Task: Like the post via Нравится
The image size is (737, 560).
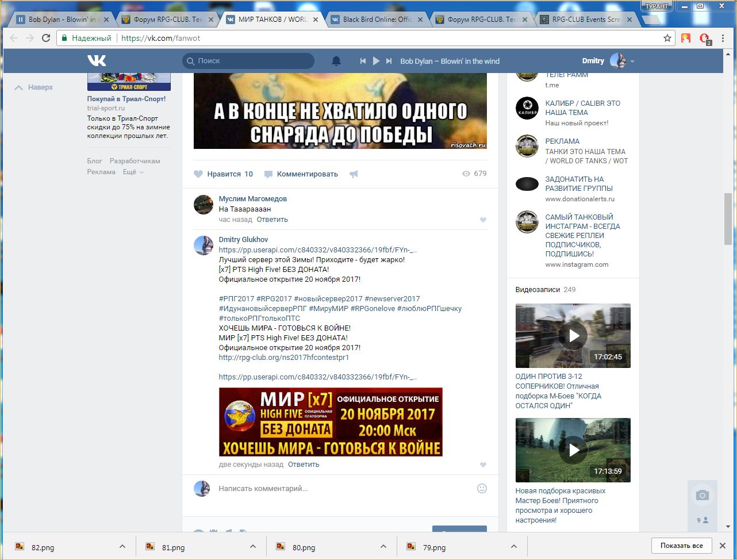Action: [x=223, y=174]
